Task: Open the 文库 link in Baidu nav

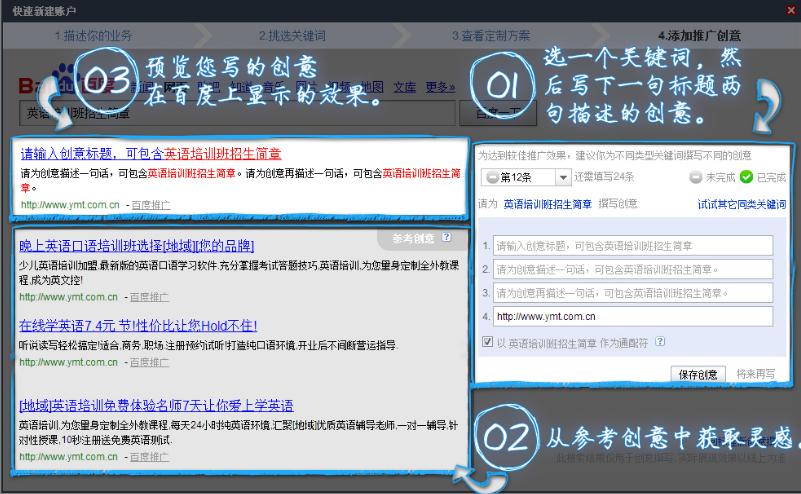Action: point(405,87)
